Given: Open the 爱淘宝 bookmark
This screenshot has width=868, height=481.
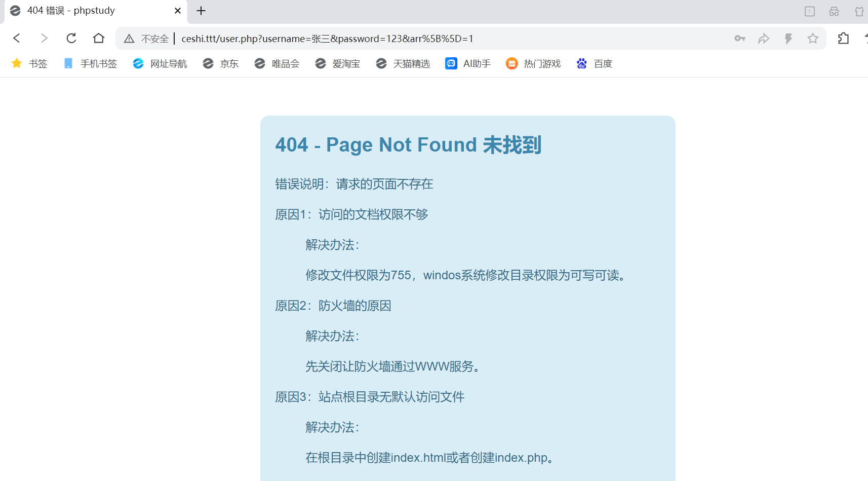Looking at the screenshot, I should pos(338,63).
